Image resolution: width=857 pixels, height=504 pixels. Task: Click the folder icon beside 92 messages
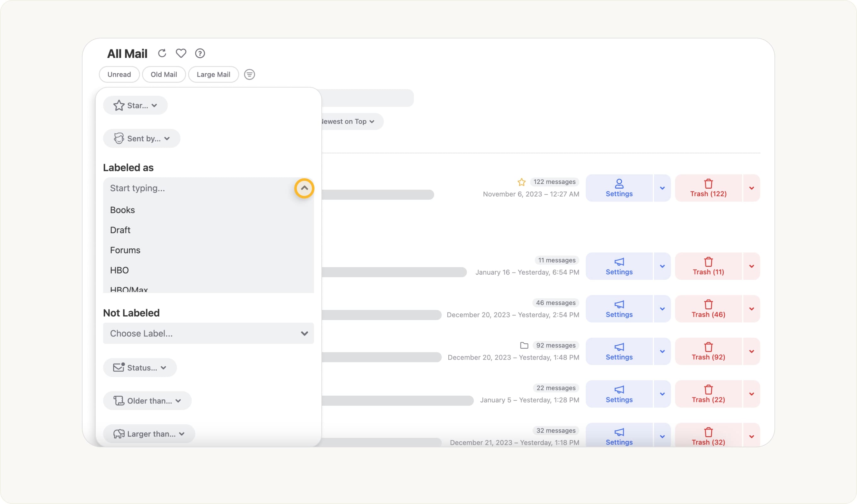click(x=524, y=345)
